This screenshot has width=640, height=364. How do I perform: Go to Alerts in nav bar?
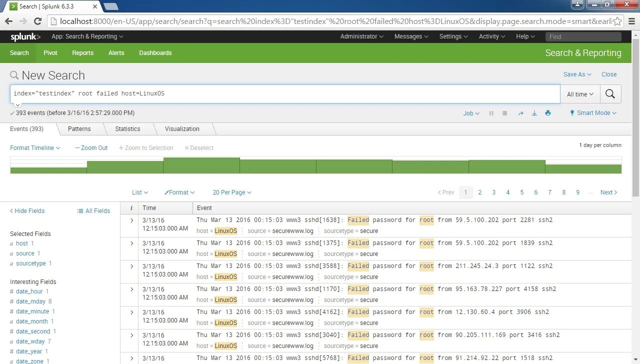tap(116, 53)
